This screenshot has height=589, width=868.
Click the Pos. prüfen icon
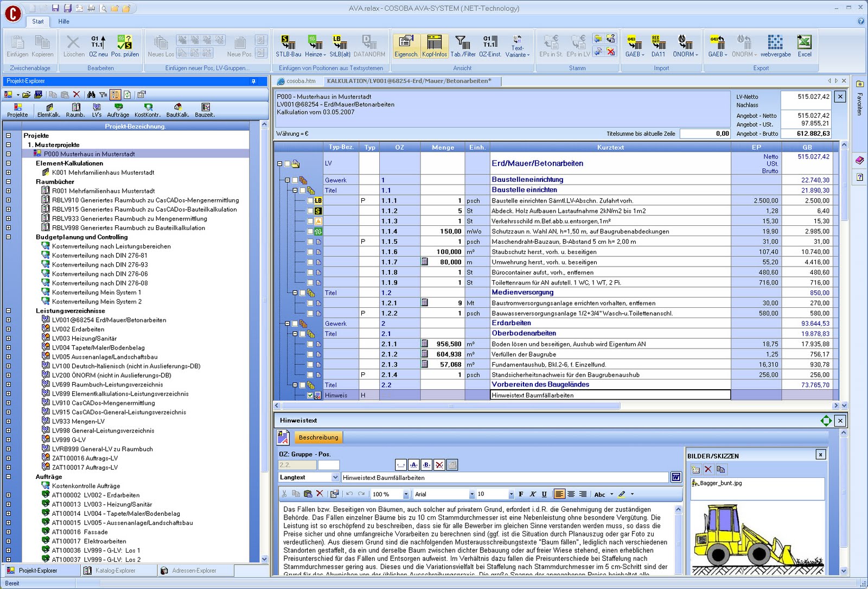pos(125,45)
